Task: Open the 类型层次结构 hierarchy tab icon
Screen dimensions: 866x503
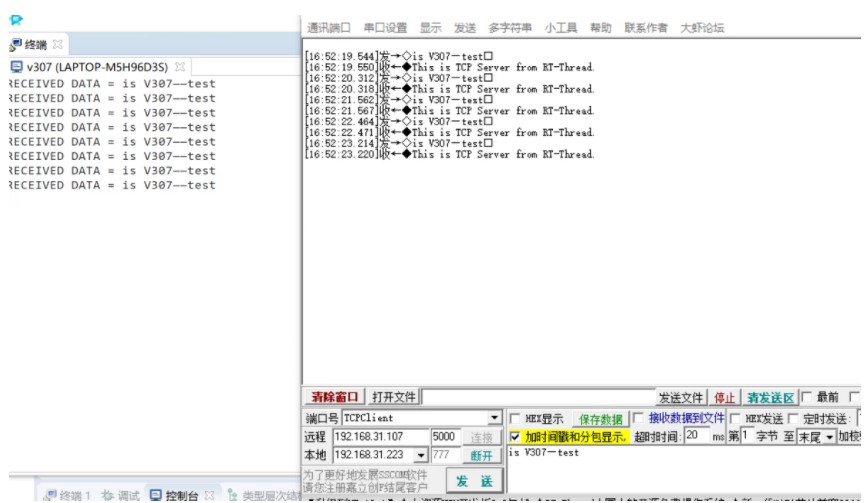Action: click(x=233, y=495)
